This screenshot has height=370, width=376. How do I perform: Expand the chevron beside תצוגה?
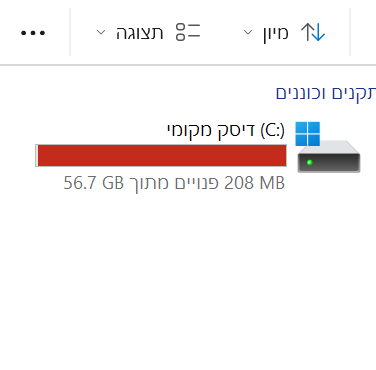click(101, 33)
